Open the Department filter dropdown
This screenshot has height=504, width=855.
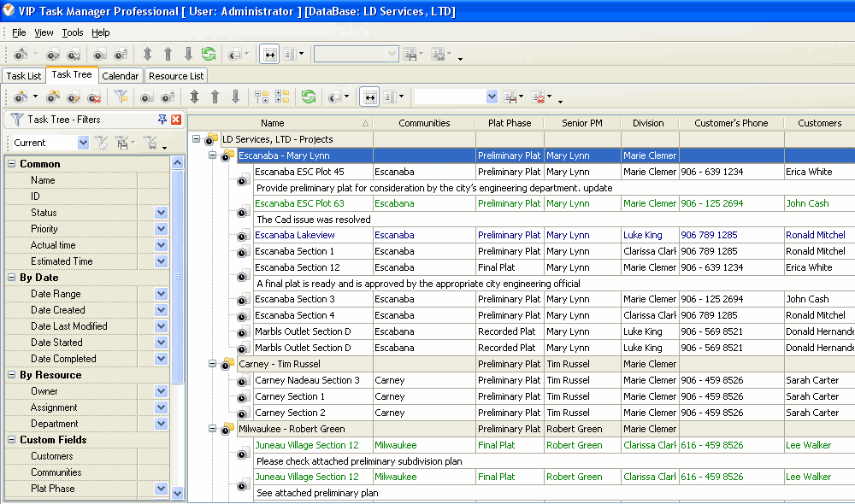161,424
